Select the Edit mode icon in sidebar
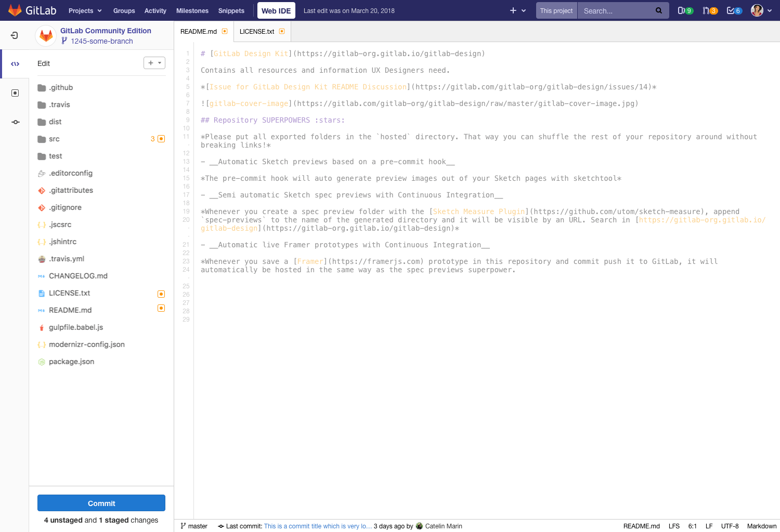This screenshot has height=532, width=780. point(15,63)
